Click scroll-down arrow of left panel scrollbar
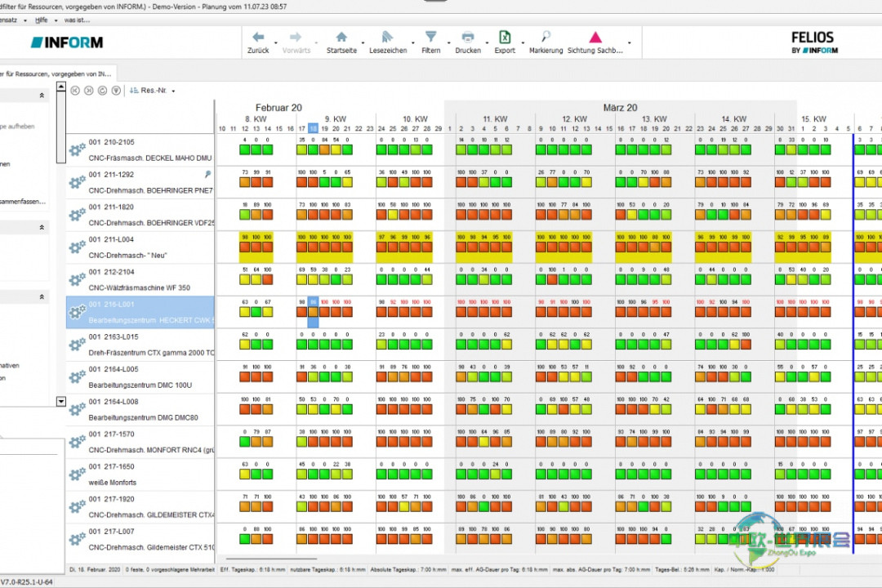This screenshot has width=882, height=588. [x=60, y=401]
